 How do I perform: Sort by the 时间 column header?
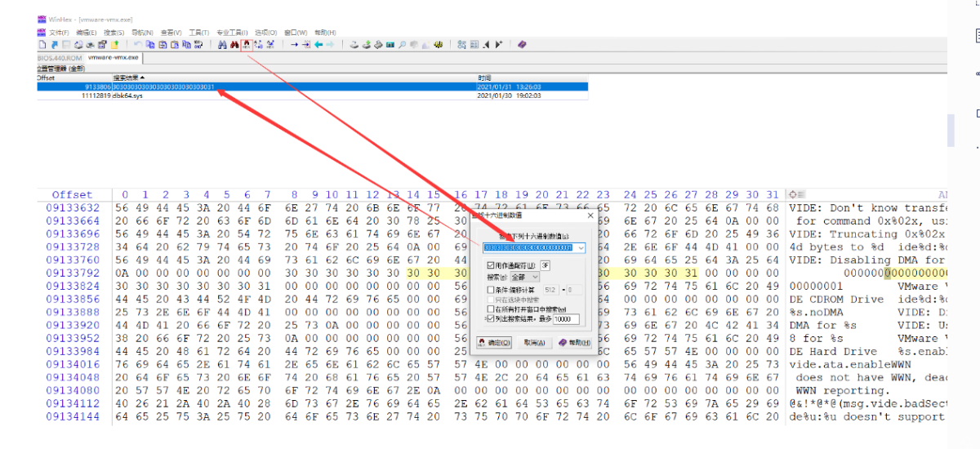pyautogui.click(x=531, y=78)
